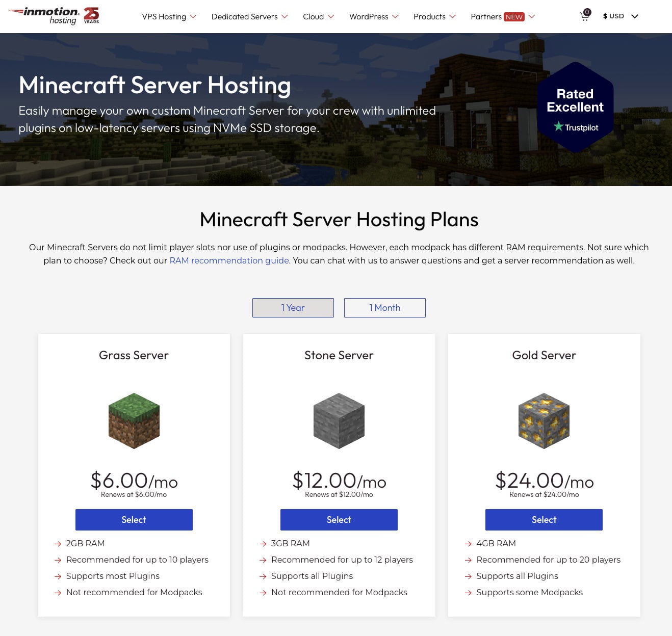This screenshot has width=672, height=636.
Task: Expand the Dedicated Servers chevron
Action: coord(285,16)
